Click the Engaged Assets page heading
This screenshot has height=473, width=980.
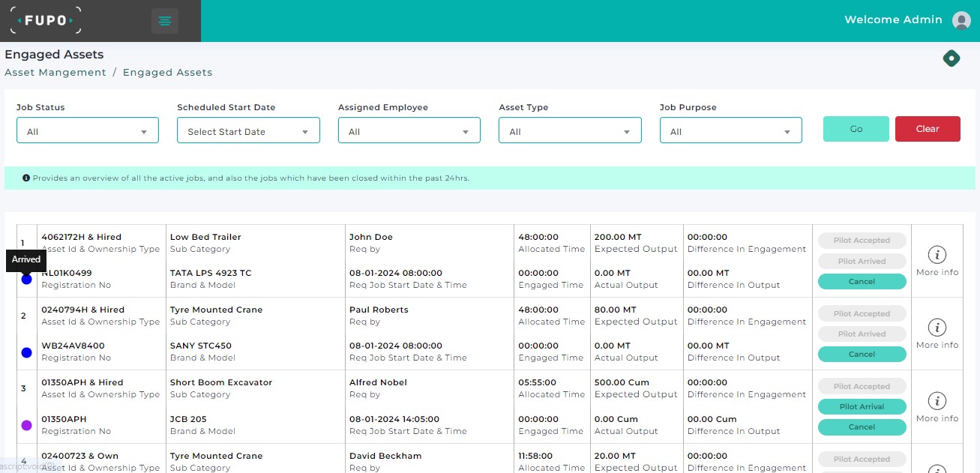click(54, 55)
